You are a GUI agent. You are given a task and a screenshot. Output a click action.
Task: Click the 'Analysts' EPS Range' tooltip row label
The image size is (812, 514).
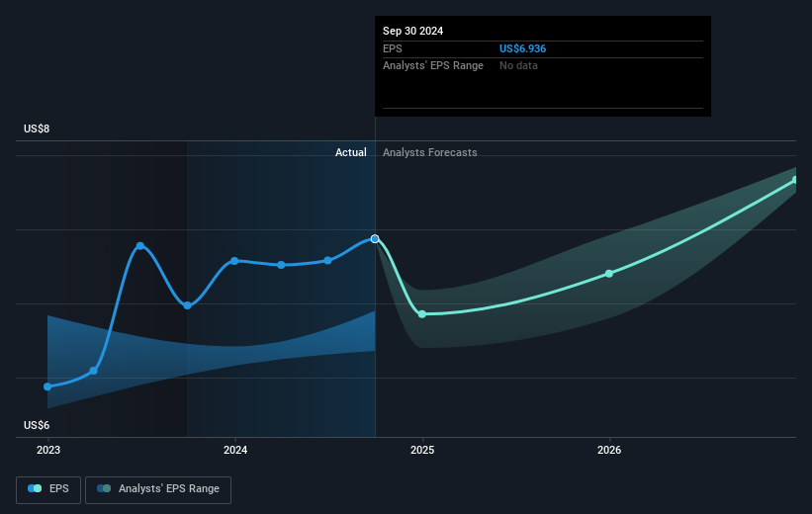pos(433,66)
